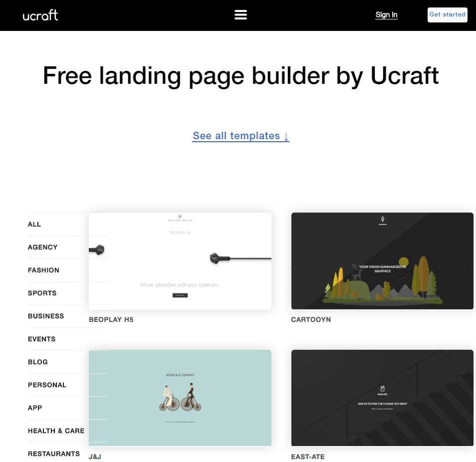This screenshot has width=476, height=462.
Task: Choose the FASHION category
Action: [43, 270]
